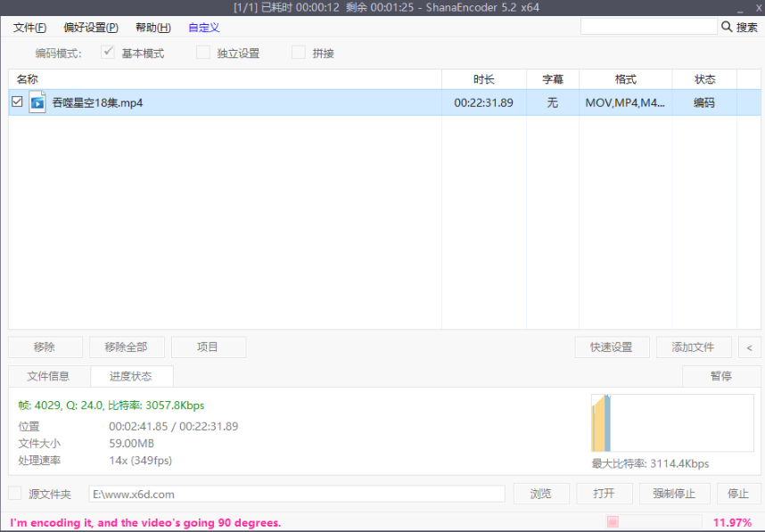Switch to the 文件信息 tab
The image size is (765, 532).
click(49, 376)
